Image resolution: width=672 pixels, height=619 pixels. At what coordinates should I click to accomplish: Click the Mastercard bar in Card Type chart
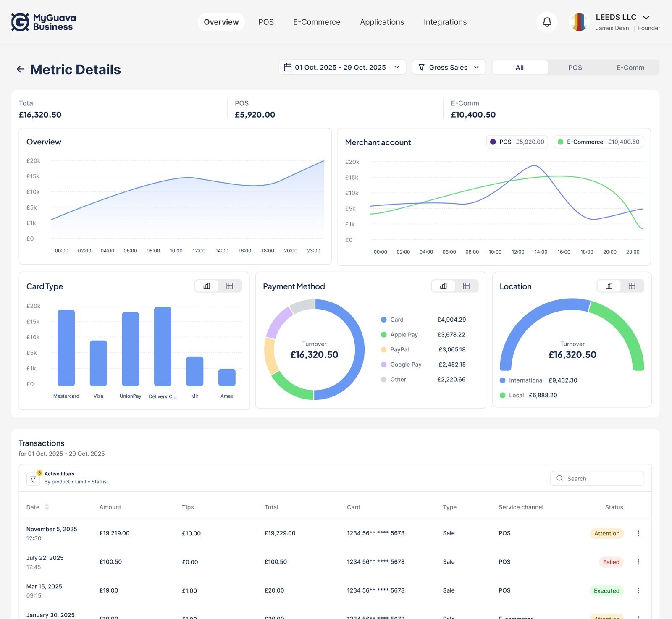66,348
